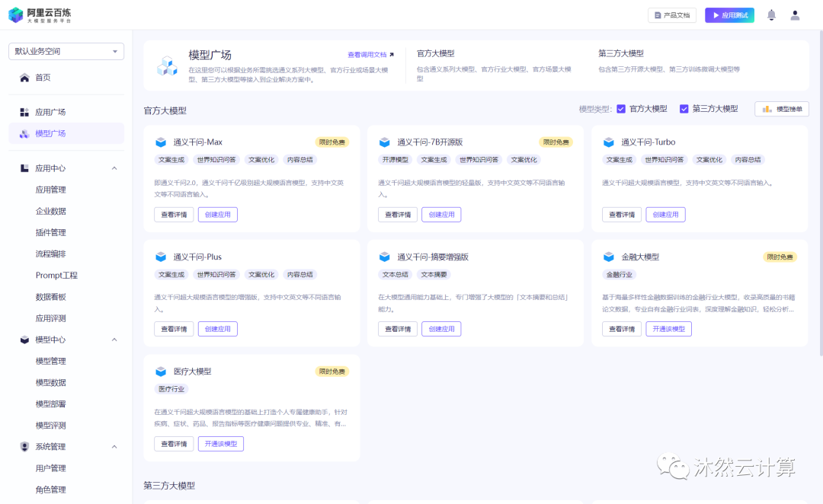Open 模型部署 menu item
Image resolution: width=823 pixels, height=504 pixels.
(x=50, y=404)
